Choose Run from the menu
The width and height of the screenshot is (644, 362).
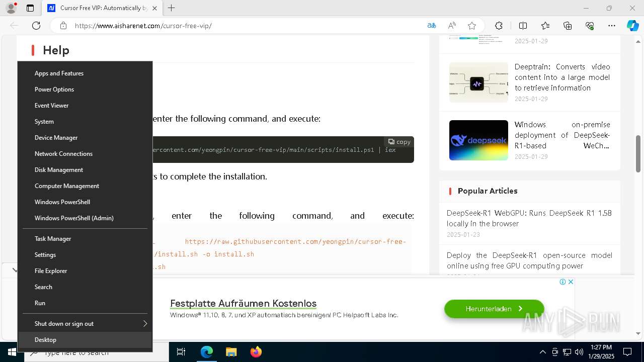[85, 303]
